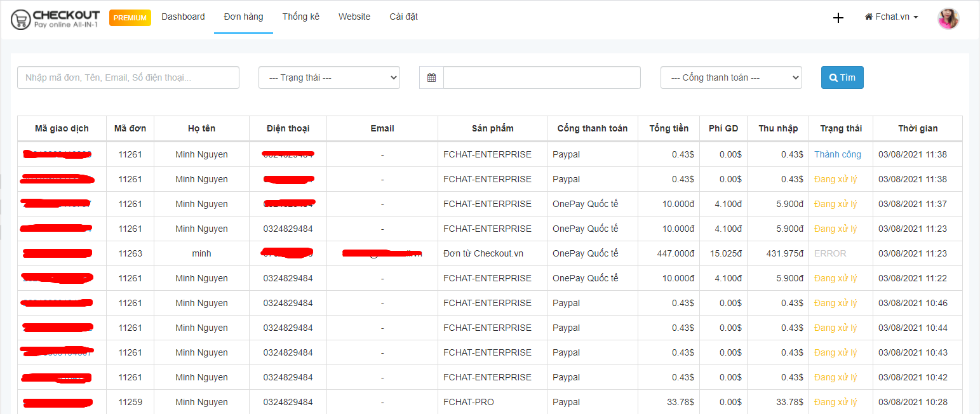Click the Điện thoại column header
Viewport: 980px width, 414px height.
[x=288, y=128]
